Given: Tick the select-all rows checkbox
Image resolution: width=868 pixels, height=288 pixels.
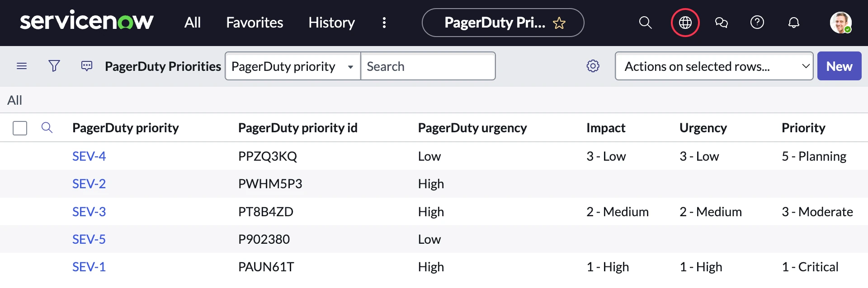Looking at the screenshot, I should pos(20,128).
